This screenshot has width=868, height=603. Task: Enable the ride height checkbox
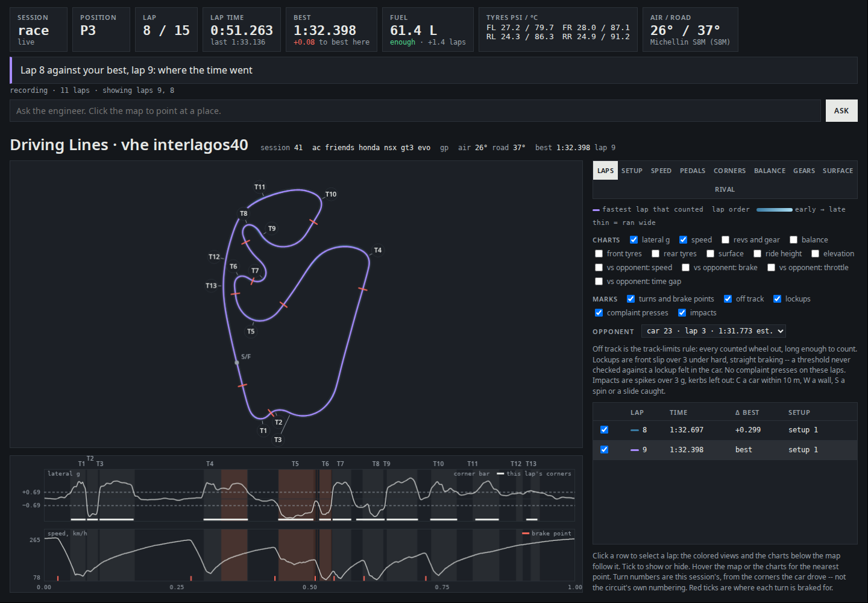[x=757, y=254]
